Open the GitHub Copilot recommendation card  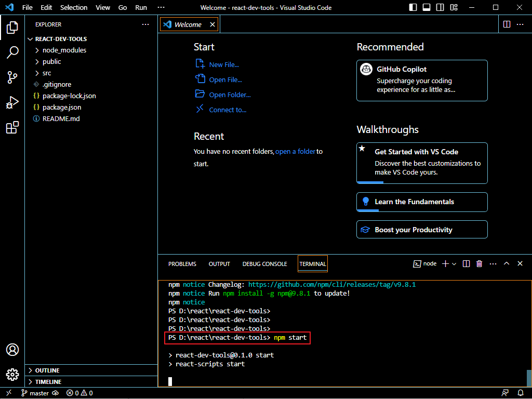tap(422, 81)
